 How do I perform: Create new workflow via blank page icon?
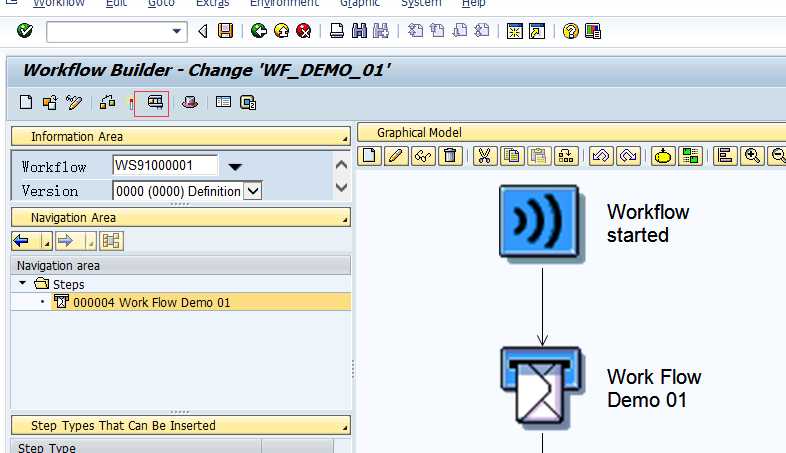click(26, 103)
